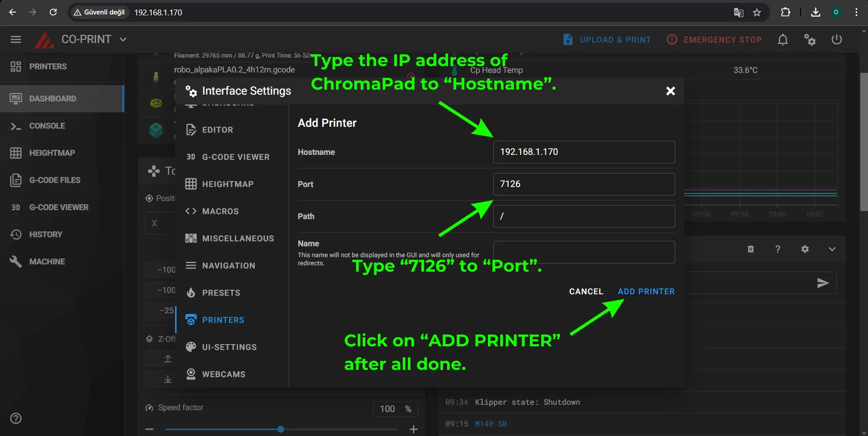This screenshot has height=436, width=868.
Task: Open browser downloads icon
Action: pyautogui.click(x=816, y=12)
